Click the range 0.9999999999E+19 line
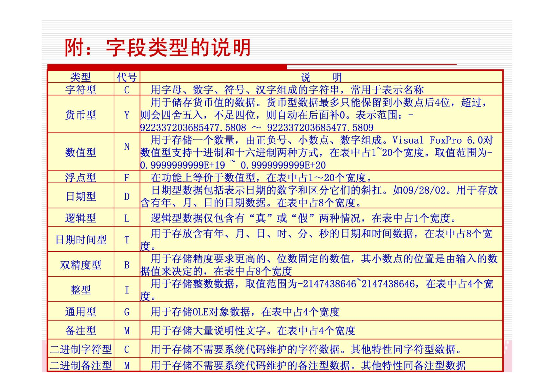The image size is (554, 392). (x=233, y=165)
